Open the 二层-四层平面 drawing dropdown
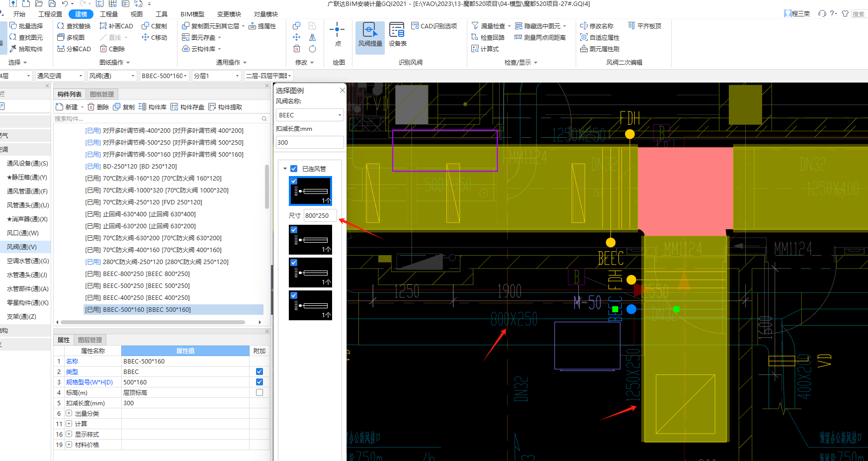This screenshot has height=461, width=868. (268, 76)
